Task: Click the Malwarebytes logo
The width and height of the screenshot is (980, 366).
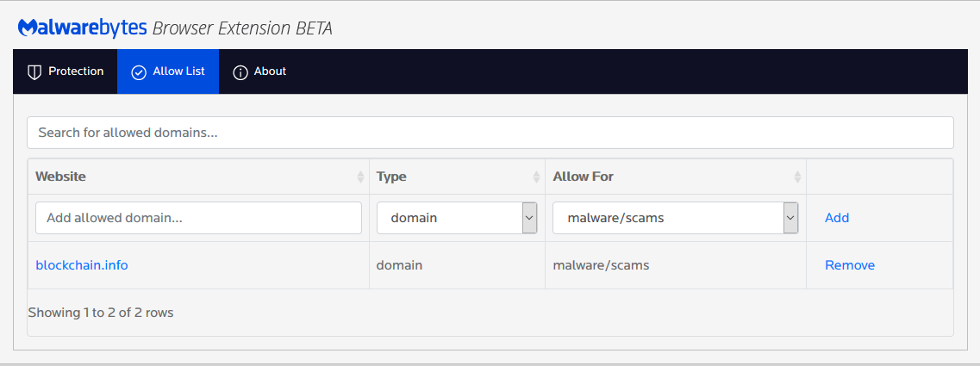Action: [x=83, y=28]
